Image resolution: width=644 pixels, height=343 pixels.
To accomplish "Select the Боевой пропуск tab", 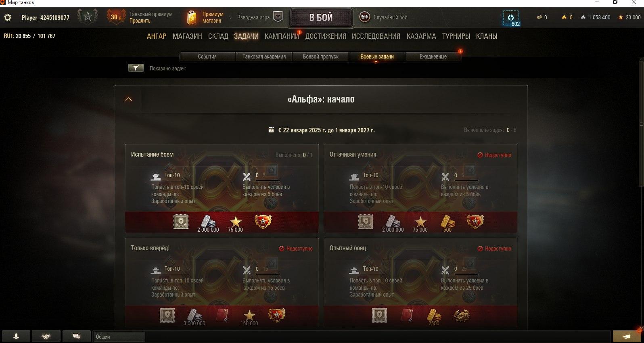I will [321, 56].
